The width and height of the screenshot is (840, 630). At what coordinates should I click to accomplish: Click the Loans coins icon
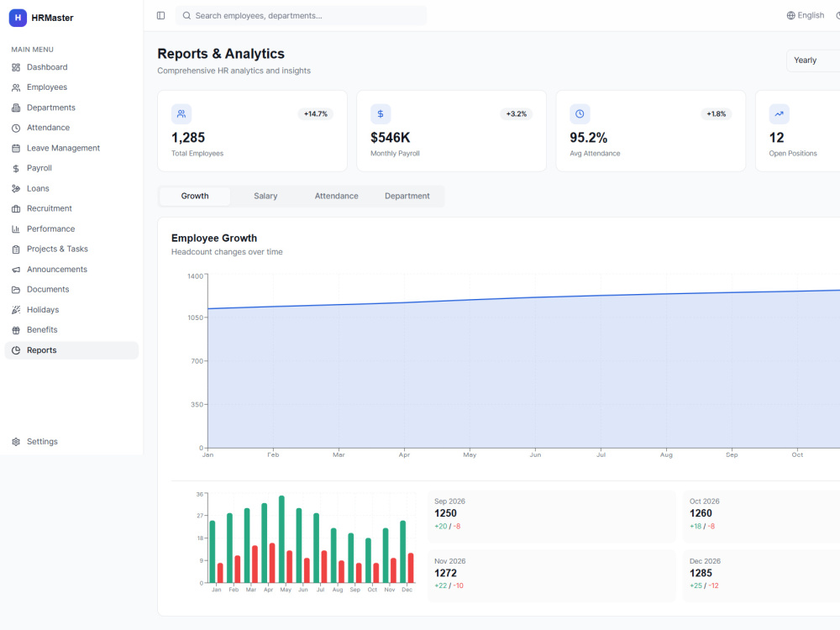[16, 188]
